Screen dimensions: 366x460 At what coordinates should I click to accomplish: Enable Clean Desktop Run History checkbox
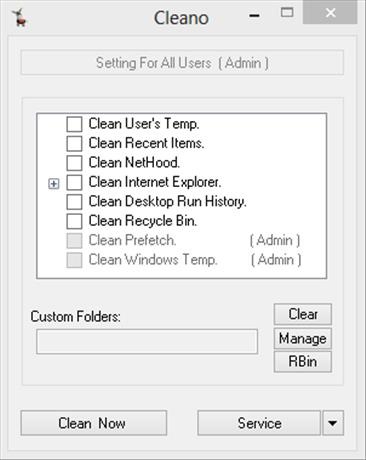point(74,202)
